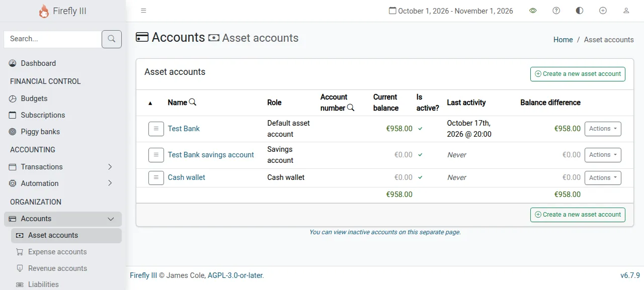Click the search icon beside Account number

pyautogui.click(x=351, y=108)
